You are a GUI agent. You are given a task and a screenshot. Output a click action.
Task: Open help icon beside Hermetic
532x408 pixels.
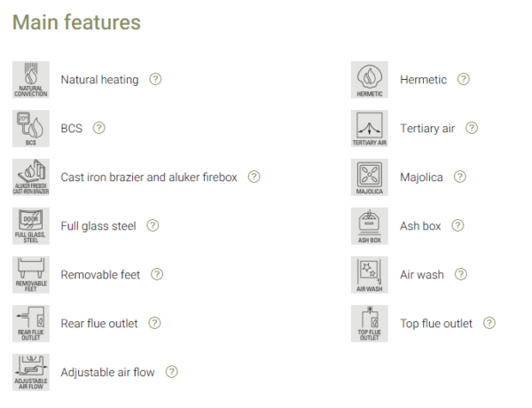pos(463,80)
